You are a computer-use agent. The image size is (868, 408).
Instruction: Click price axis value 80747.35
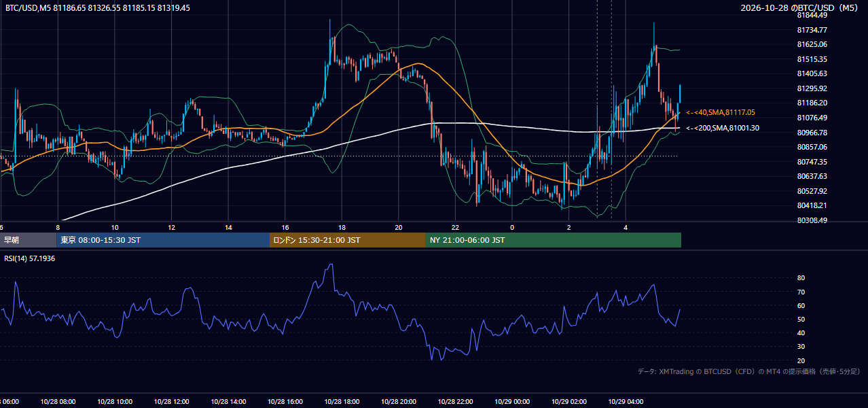[812, 162]
